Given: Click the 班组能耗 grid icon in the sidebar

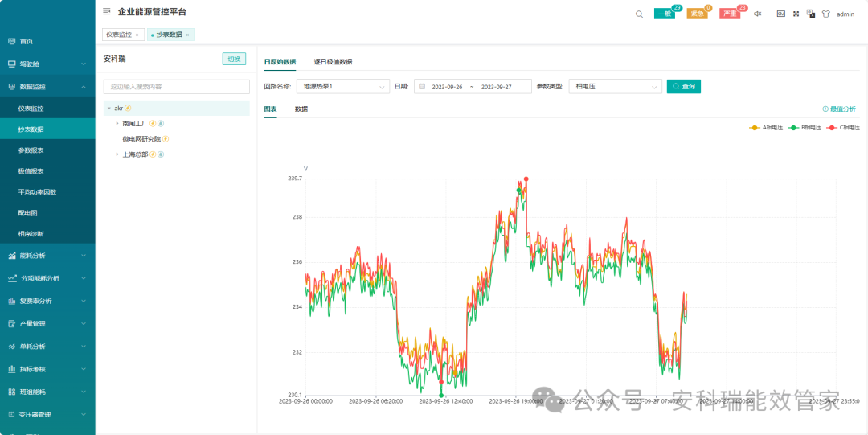Looking at the screenshot, I should click(x=11, y=392).
